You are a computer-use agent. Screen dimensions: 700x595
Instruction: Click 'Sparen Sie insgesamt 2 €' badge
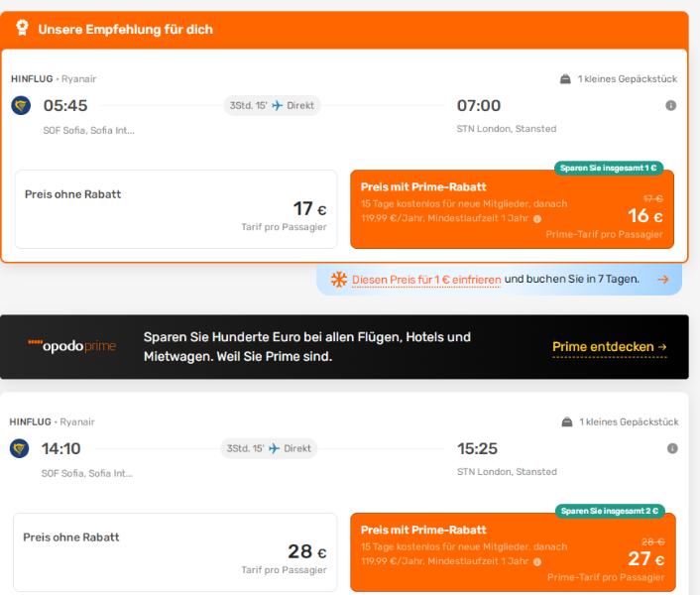click(x=610, y=511)
